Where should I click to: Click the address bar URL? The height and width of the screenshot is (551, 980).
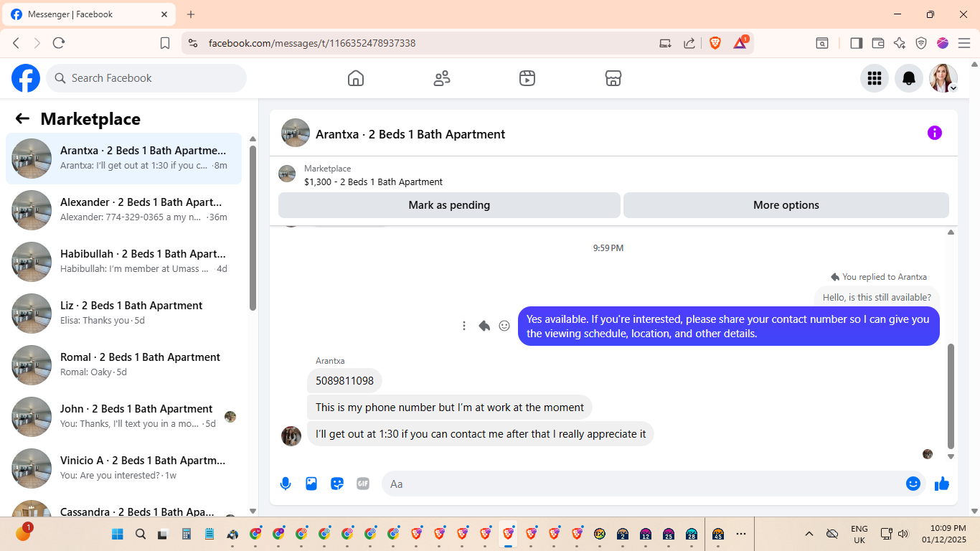coord(312,43)
